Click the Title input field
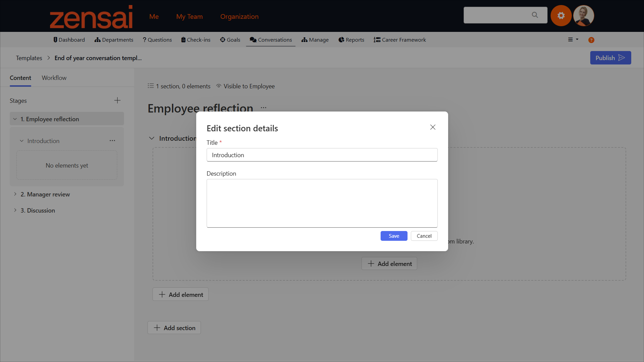Screen dimensions: 644x362 pos(322,155)
